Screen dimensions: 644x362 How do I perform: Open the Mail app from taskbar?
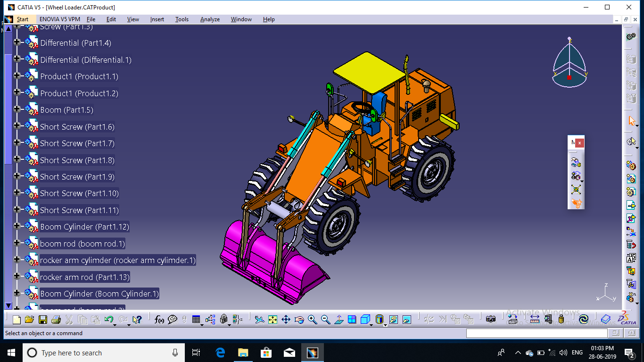coord(289,353)
